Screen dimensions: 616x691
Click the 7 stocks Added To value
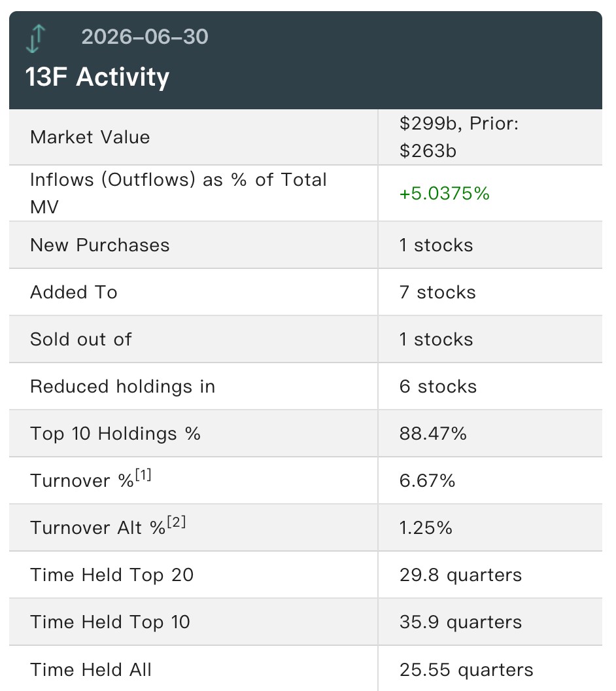437,292
